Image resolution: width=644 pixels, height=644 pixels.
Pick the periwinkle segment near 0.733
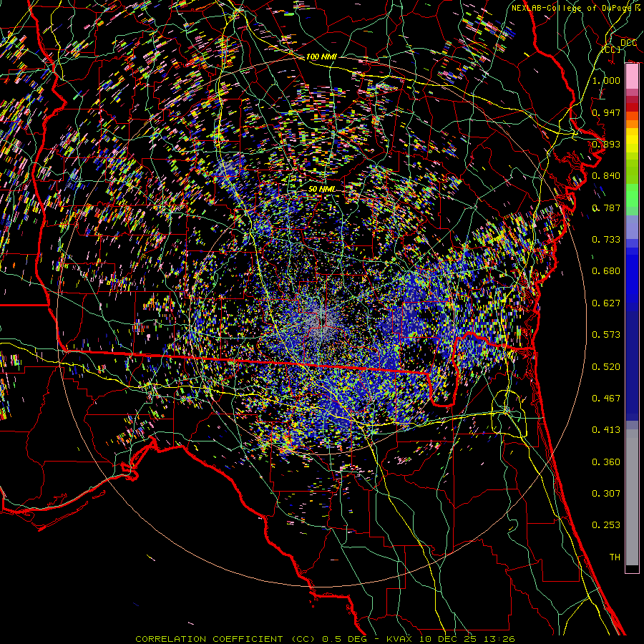pyautogui.click(x=632, y=228)
